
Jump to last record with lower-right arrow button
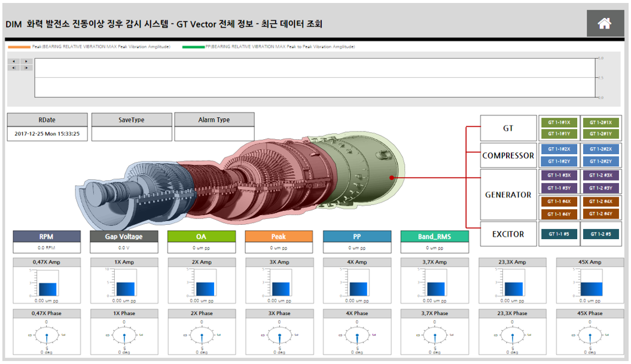[26, 68]
